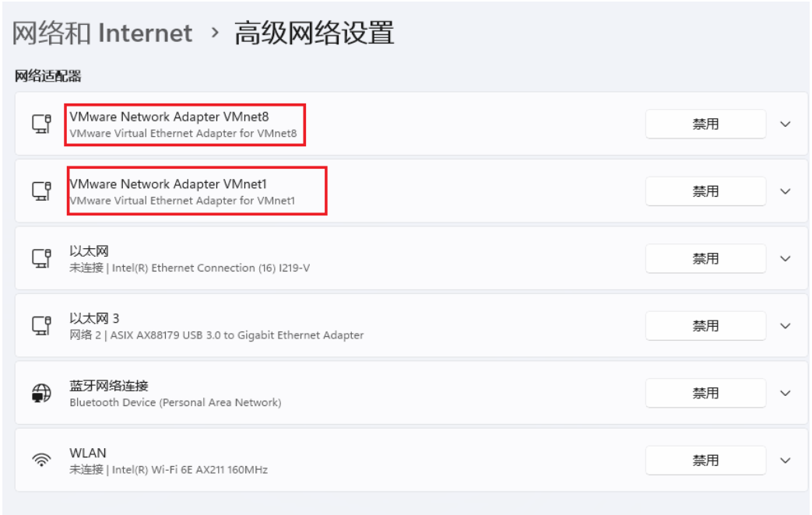The height and width of the screenshot is (515, 812).
Task: Expand 以太网 3 adapter details chevron
Action: 785,326
